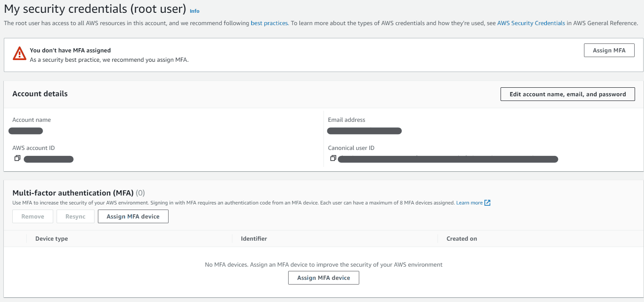The width and height of the screenshot is (644, 302).
Task: Follow the Learn more MFA link
Action: point(469,203)
